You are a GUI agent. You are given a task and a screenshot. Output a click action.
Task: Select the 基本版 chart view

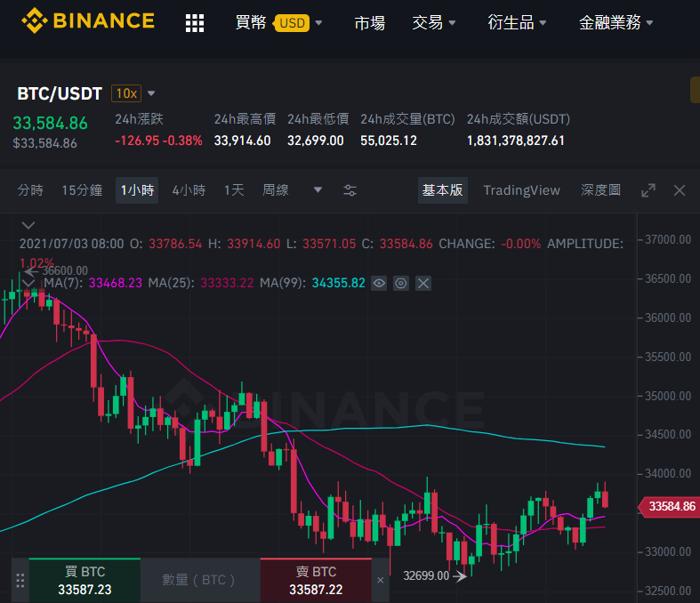443,190
